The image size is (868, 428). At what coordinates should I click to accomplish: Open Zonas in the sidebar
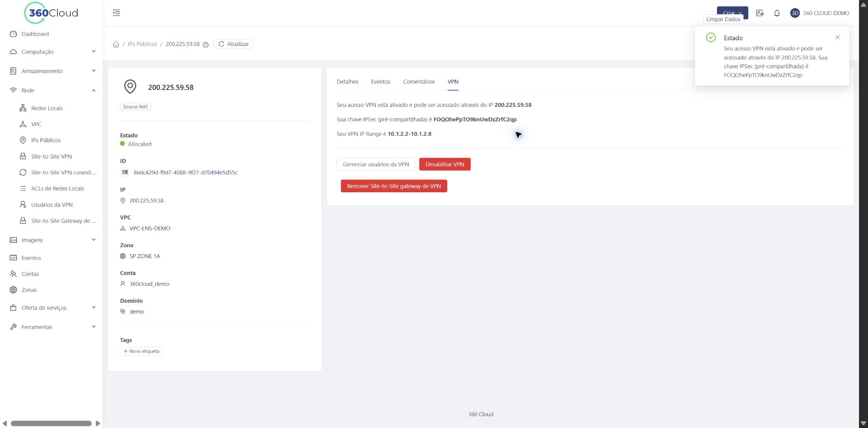(x=29, y=290)
